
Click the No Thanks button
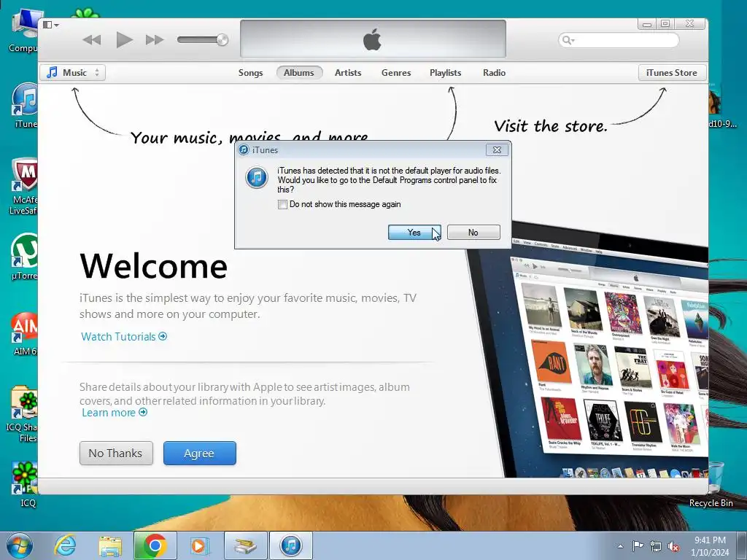click(x=116, y=453)
